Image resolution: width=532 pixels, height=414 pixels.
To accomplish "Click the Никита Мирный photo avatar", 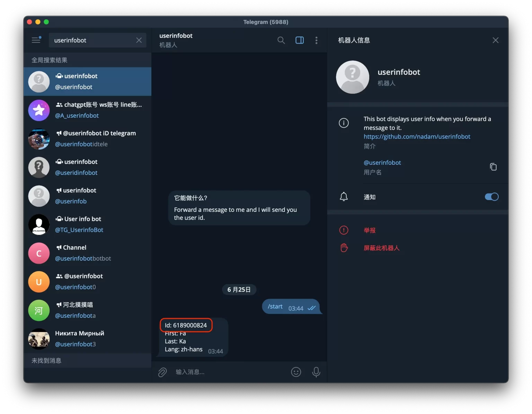I will click(39, 339).
